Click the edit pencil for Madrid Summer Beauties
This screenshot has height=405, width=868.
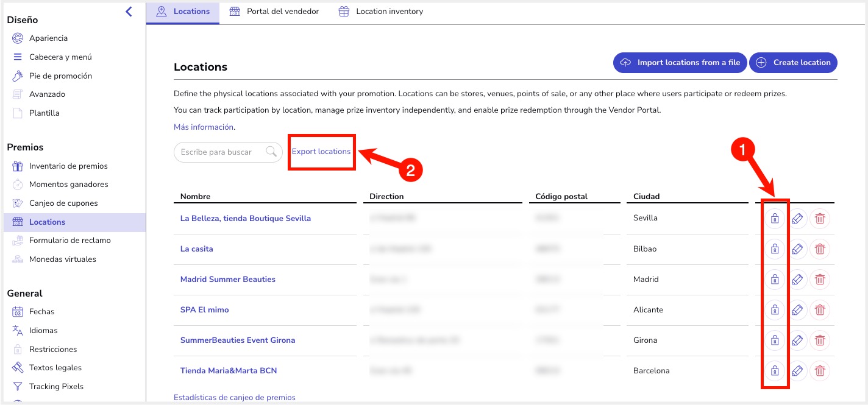pyautogui.click(x=797, y=279)
